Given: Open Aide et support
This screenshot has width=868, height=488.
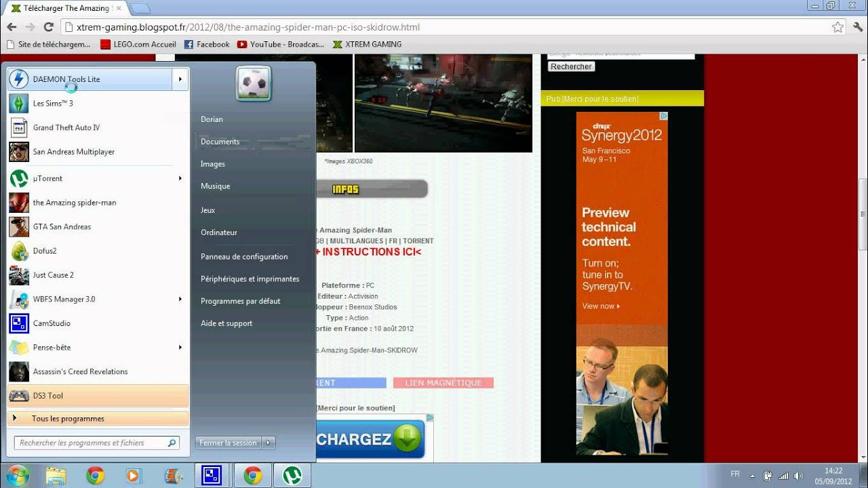Looking at the screenshot, I should [x=226, y=324].
